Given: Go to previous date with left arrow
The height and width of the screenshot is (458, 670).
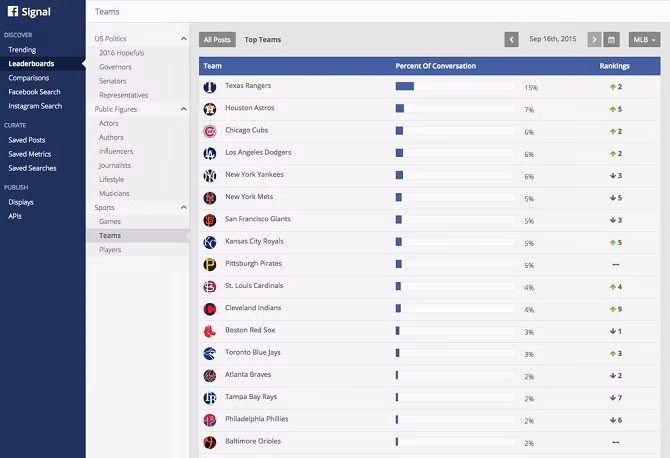Looking at the screenshot, I should point(512,40).
